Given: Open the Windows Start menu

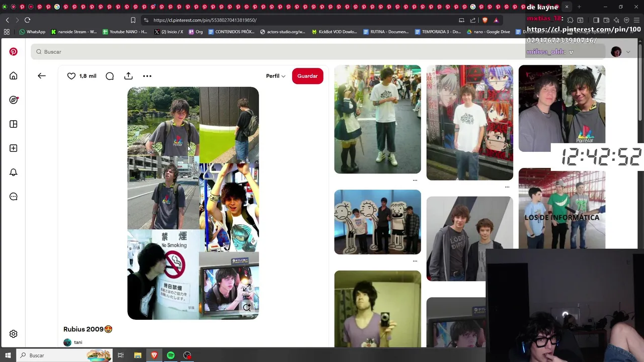Looking at the screenshot, I should [8, 355].
